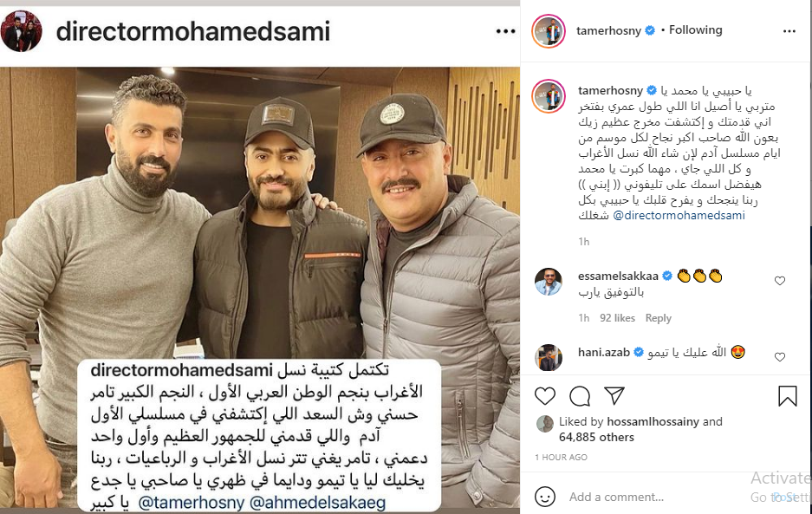This screenshot has width=812, height=514.
Task: Like essamelsakkaa's comment heart
Action: (x=780, y=281)
